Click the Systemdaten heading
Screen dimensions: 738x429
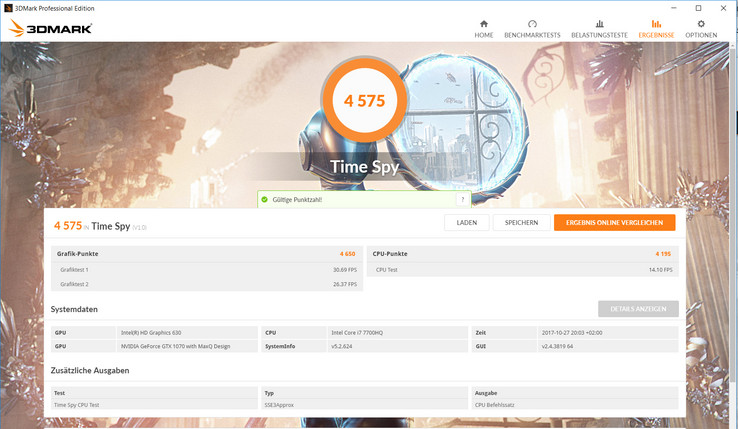pyautogui.click(x=74, y=309)
